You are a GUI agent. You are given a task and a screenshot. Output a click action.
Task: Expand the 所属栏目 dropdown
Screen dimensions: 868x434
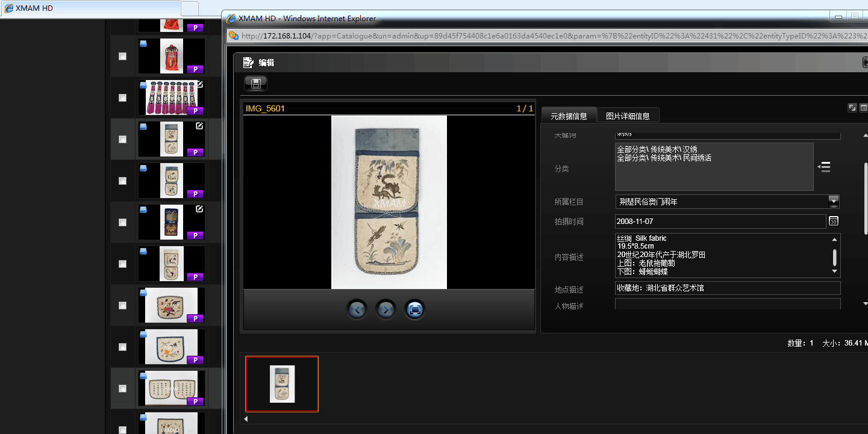(833, 202)
